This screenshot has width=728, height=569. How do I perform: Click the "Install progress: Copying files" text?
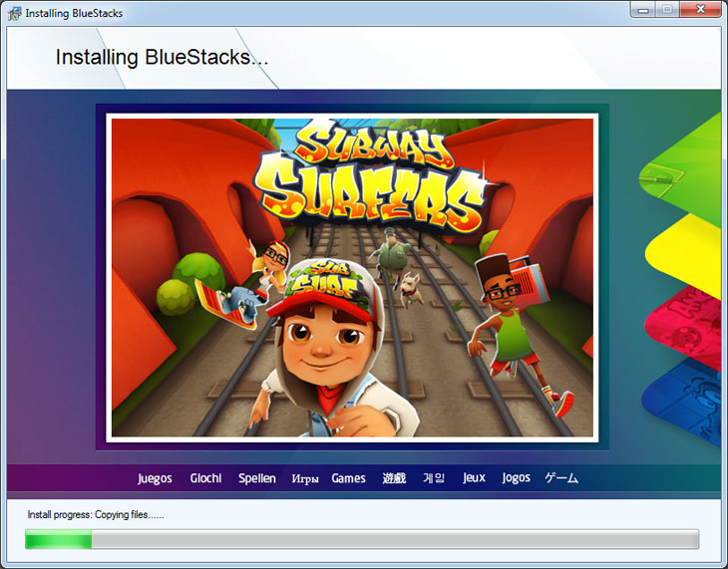(x=96, y=515)
